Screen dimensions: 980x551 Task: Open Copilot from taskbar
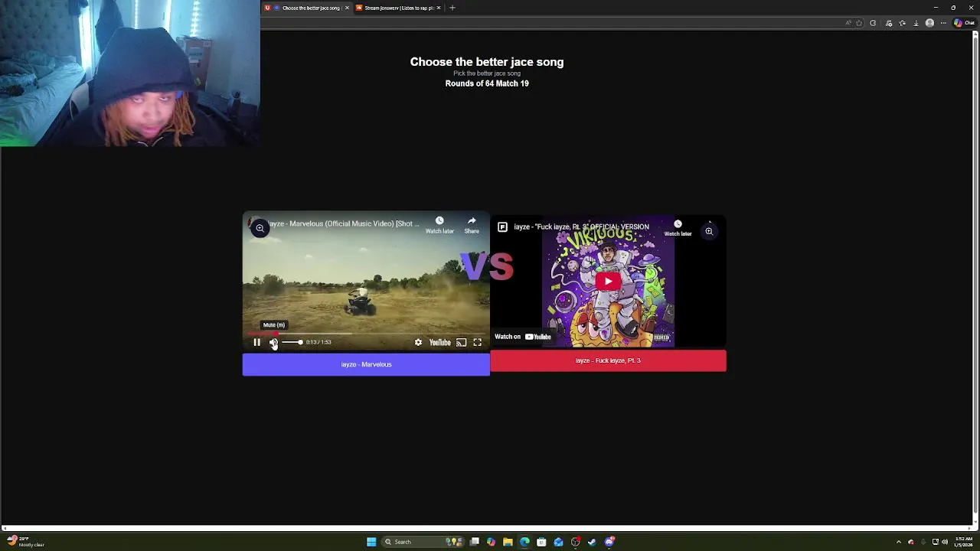(491, 542)
